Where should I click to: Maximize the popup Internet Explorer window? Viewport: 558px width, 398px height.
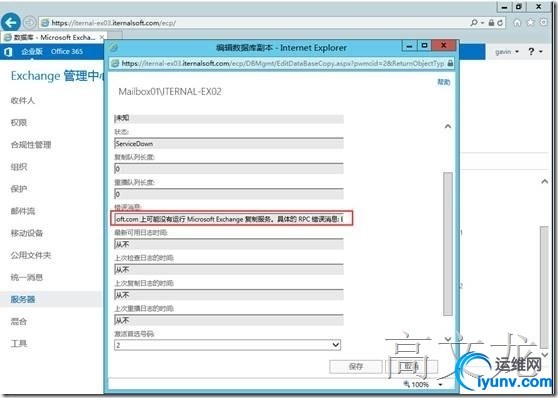pos(424,45)
